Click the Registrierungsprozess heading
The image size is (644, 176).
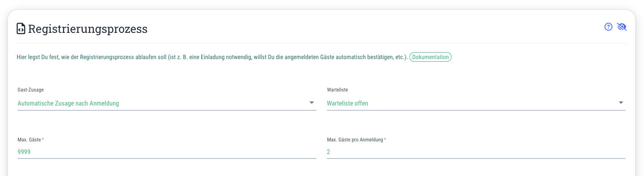88,29
